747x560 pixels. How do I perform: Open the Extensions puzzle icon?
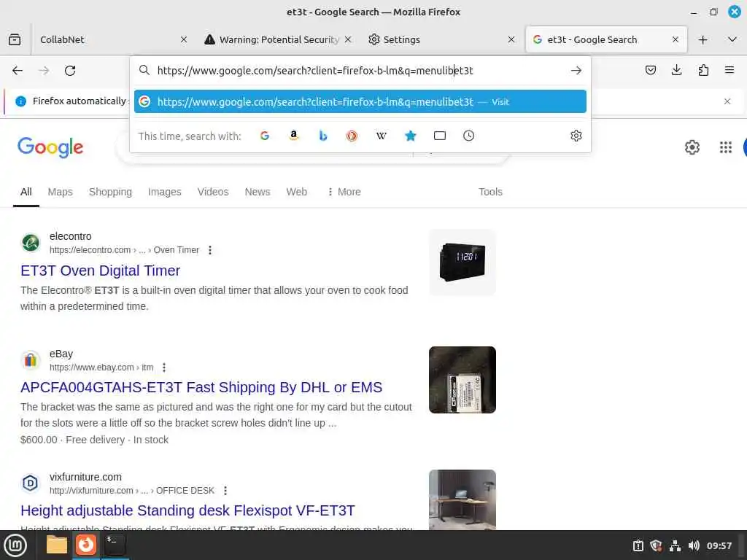coord(703,71)
